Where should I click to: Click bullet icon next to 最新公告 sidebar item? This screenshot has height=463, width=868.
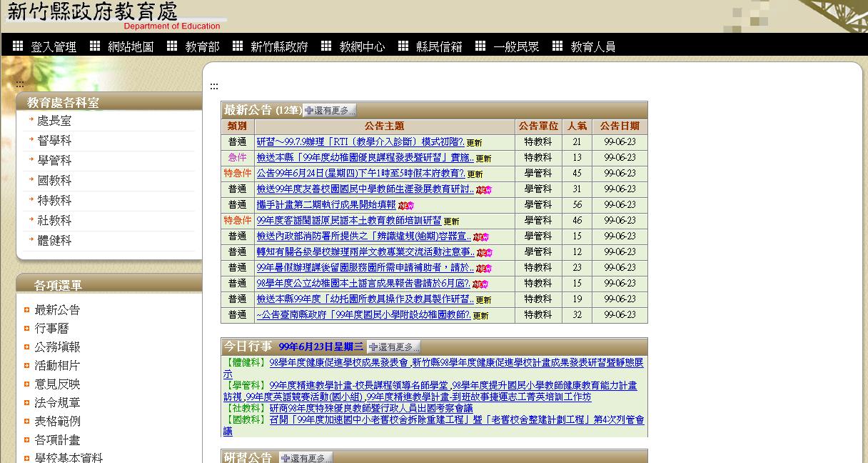tap(26, 309)
